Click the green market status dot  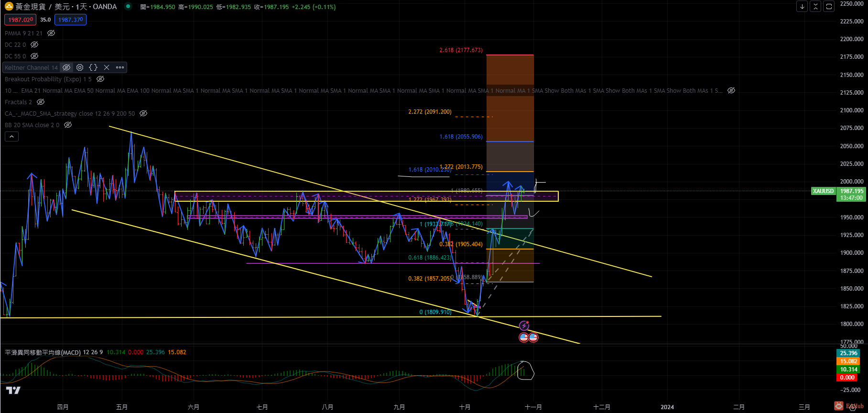(128, 7)
